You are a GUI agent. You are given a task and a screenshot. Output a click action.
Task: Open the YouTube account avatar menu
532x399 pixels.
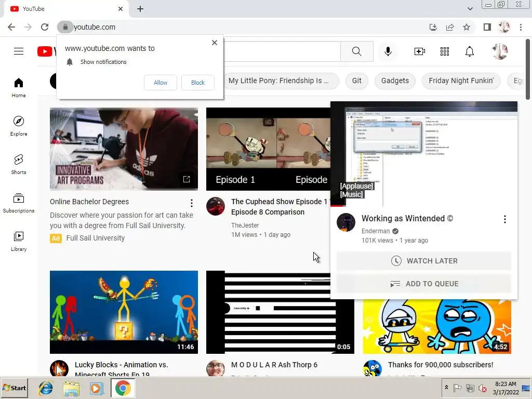500,51
